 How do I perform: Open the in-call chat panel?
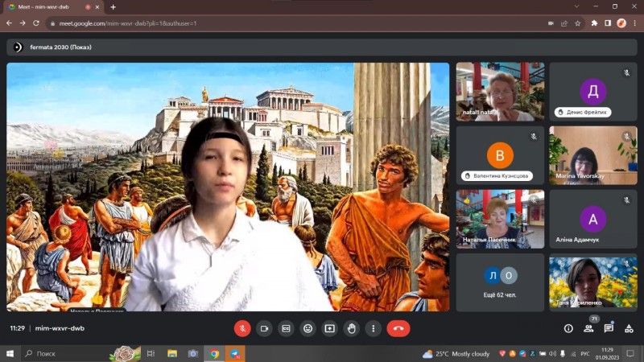pyautogui.click(x=609, y=328)
